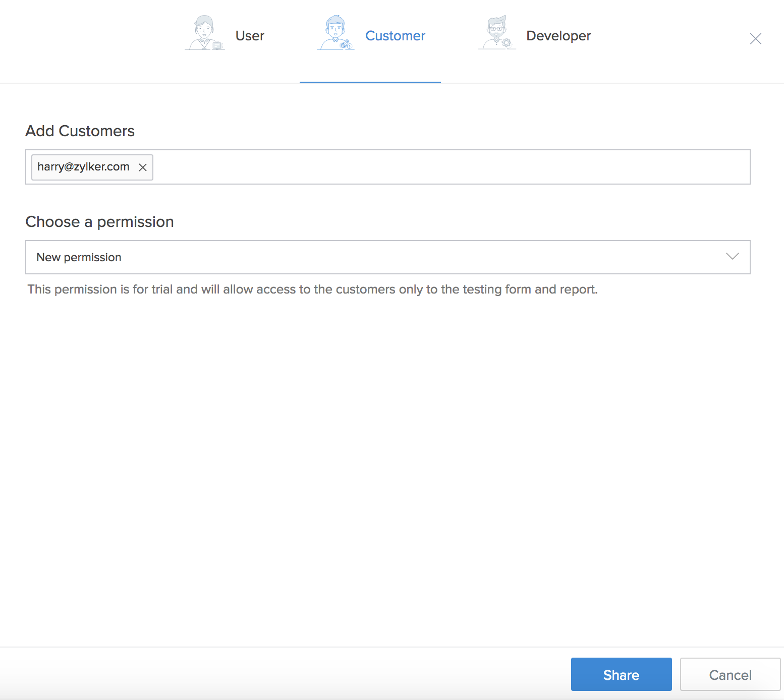Close the share dialog with X
The image size is (784, 700).
pyautogui.click(x=755, y=39)
